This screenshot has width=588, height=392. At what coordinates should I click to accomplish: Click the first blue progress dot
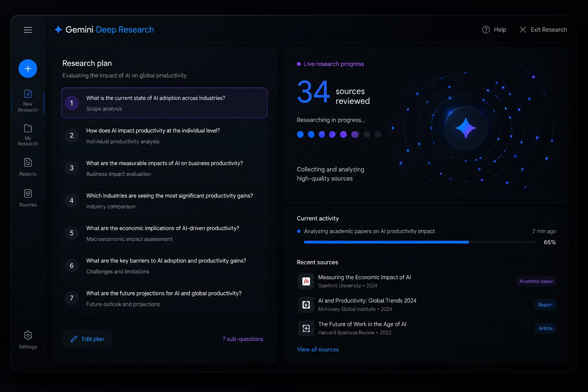pyautogui.click(x=300, y=134)
